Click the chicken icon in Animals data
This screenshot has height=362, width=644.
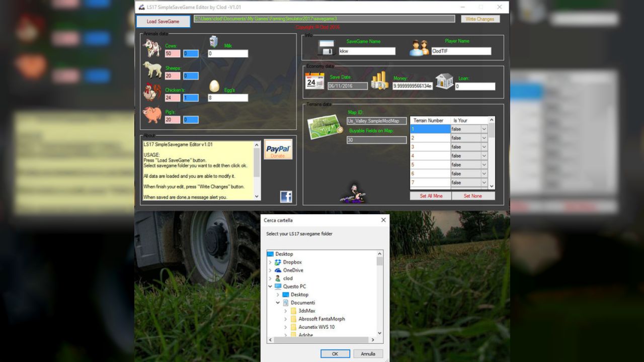[152, 92]
